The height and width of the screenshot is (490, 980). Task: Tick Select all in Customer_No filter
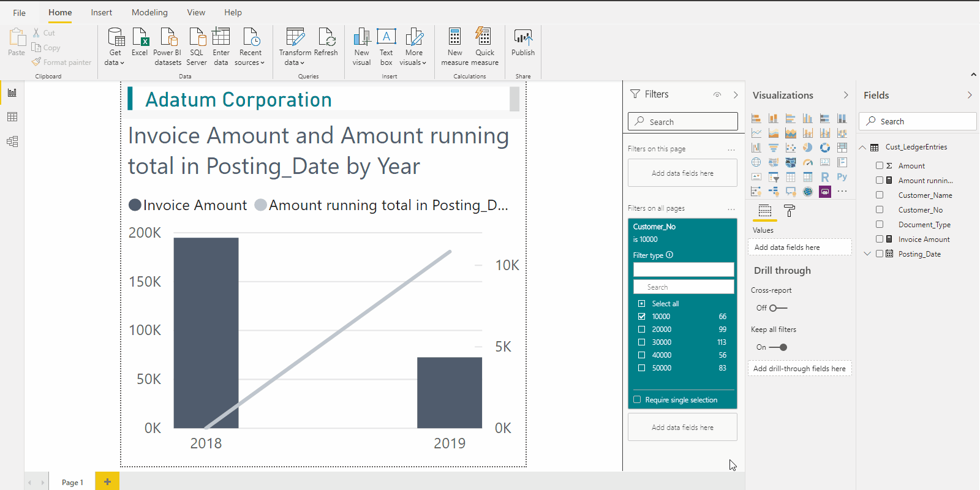641,304
